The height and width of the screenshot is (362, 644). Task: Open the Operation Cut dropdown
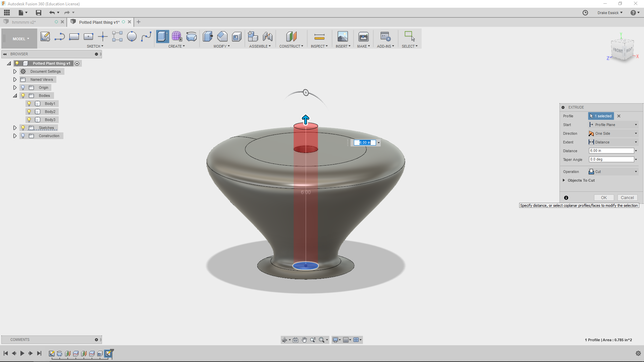tap(613, 172)
